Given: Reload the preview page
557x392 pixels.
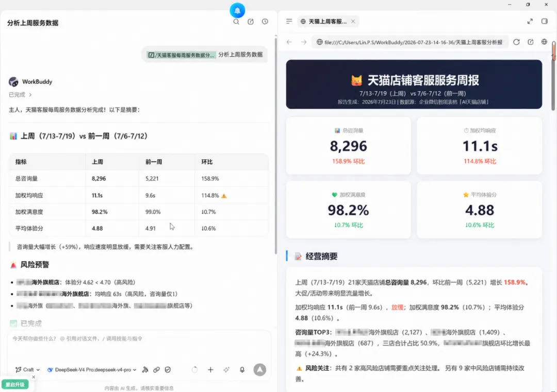Looking at the screenshot, I should pyautogui.click(x=516, y=42).
